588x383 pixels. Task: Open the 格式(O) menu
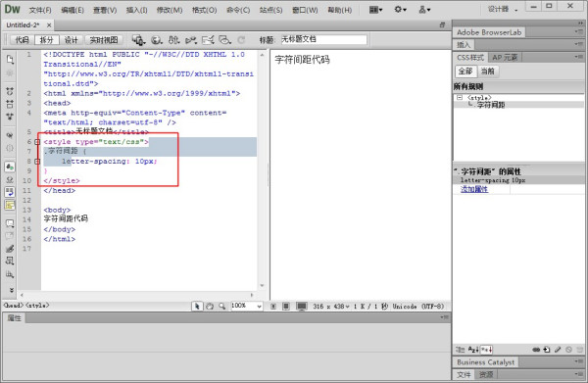[205, 10]
